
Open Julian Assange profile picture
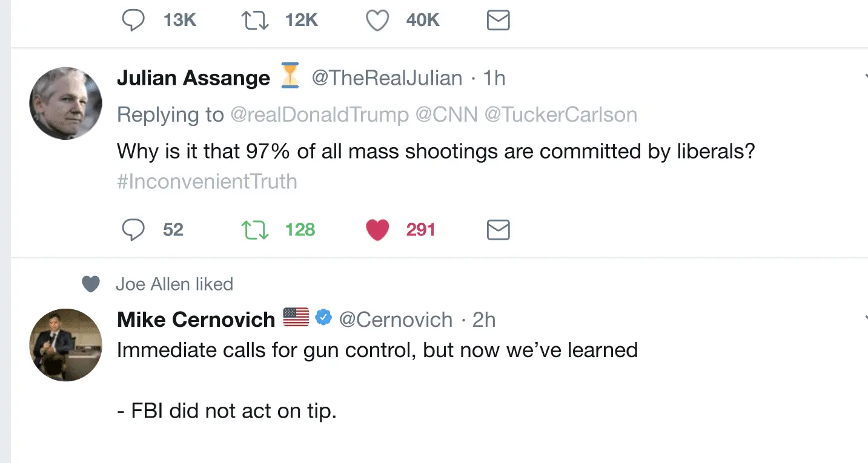(65, 103)
